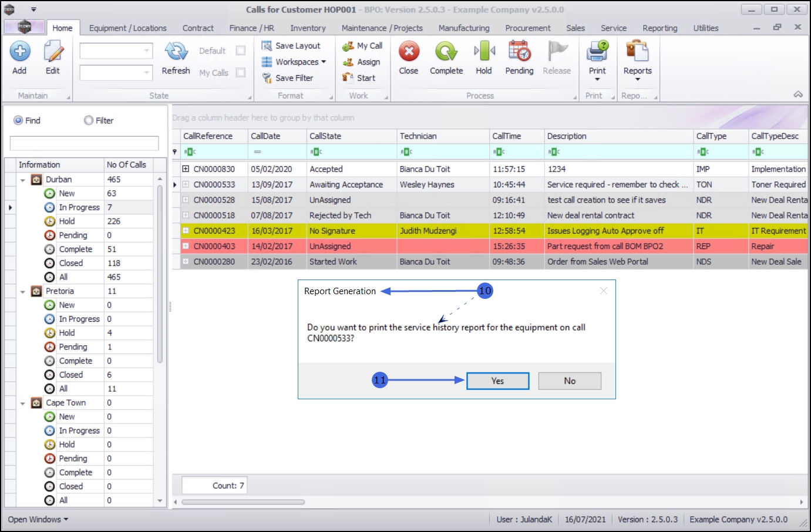The image size is (811, 532).
Task: Mark call with Complete icon
Action: pyautogui.click(x=446, y=52)
